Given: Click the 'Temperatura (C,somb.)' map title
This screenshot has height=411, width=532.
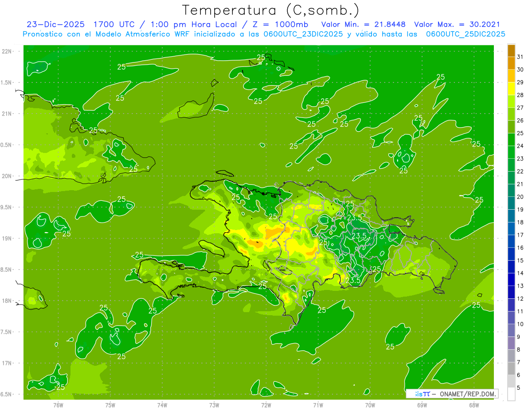Looking at the screenshot, I should (271, 10).
